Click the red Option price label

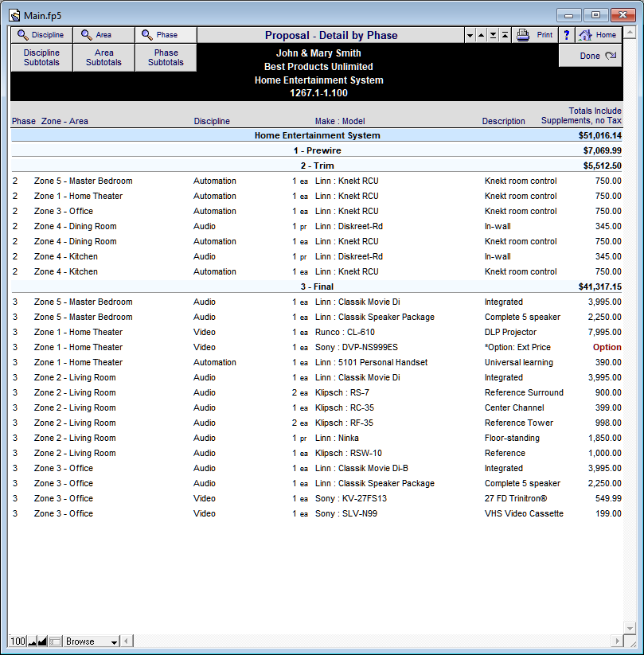click(607, 347)
